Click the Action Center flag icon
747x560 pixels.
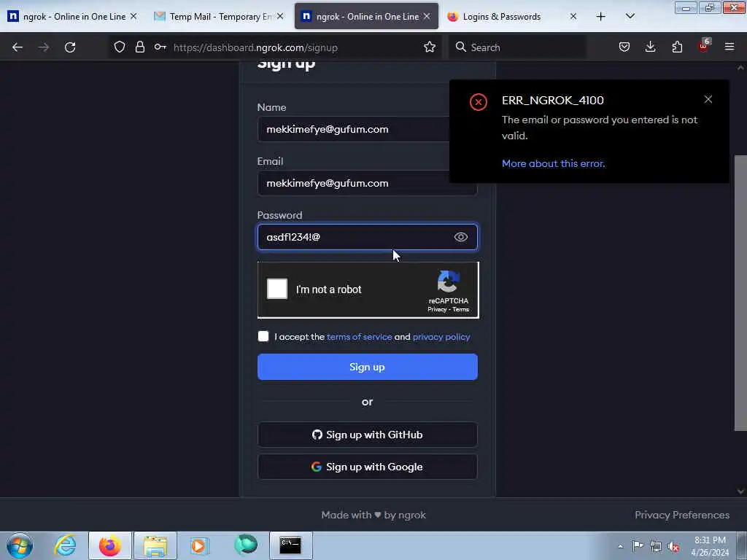coord(638,545)
